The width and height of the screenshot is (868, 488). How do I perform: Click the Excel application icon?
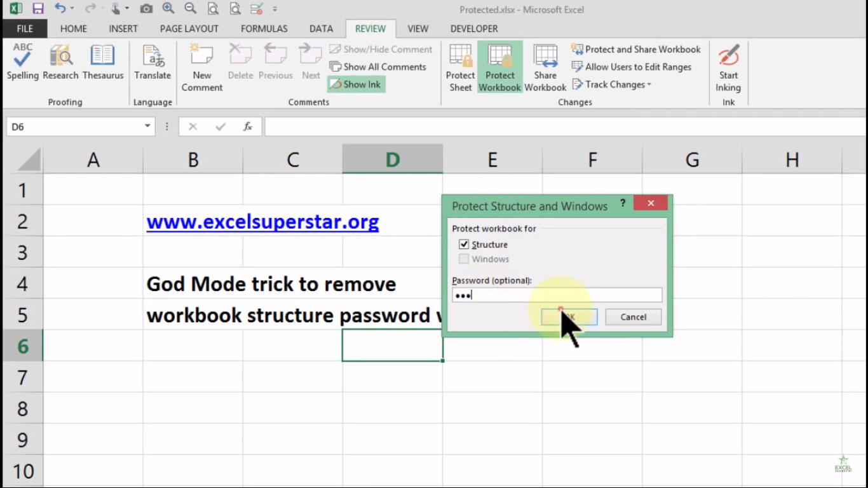pyautogui.click(x=16, y=9)
